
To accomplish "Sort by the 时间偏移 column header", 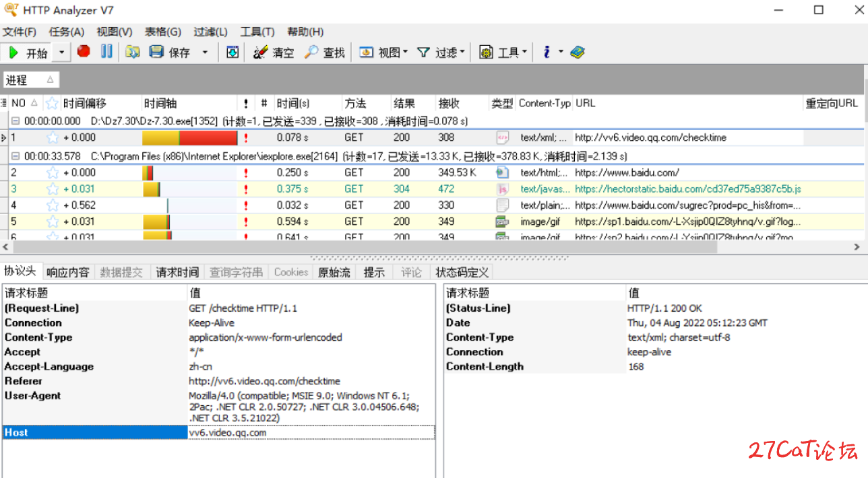I will pyautogui.click(x=101, y=103).
